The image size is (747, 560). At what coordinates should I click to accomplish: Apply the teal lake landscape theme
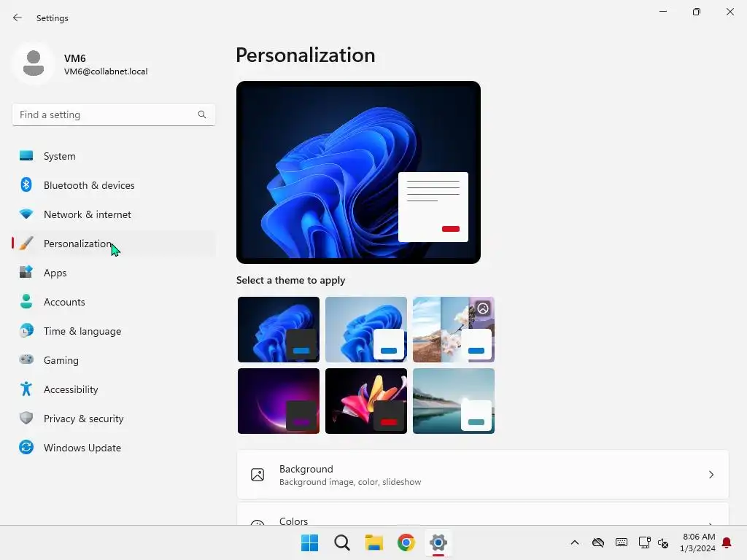(454, 401)
